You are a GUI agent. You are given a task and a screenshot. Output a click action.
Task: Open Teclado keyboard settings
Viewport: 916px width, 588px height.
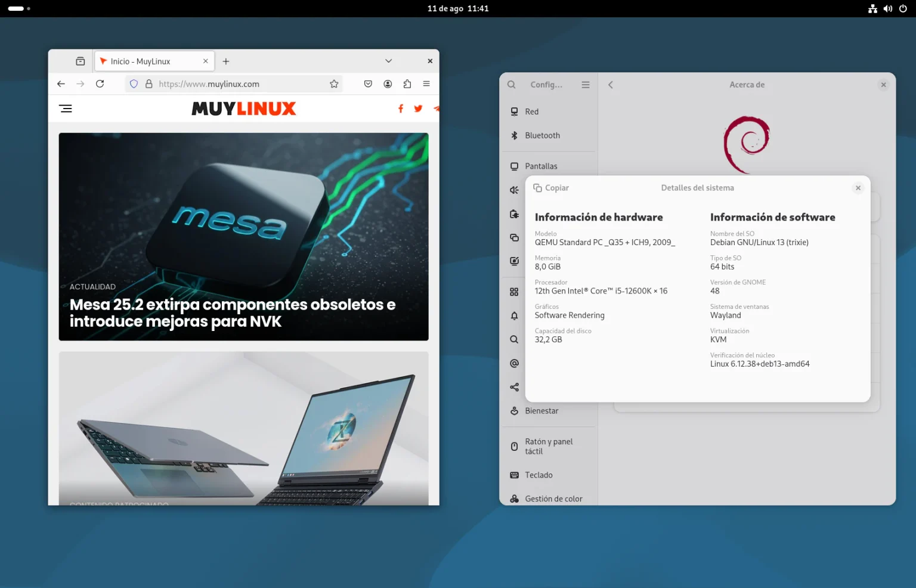click(549, 475)
